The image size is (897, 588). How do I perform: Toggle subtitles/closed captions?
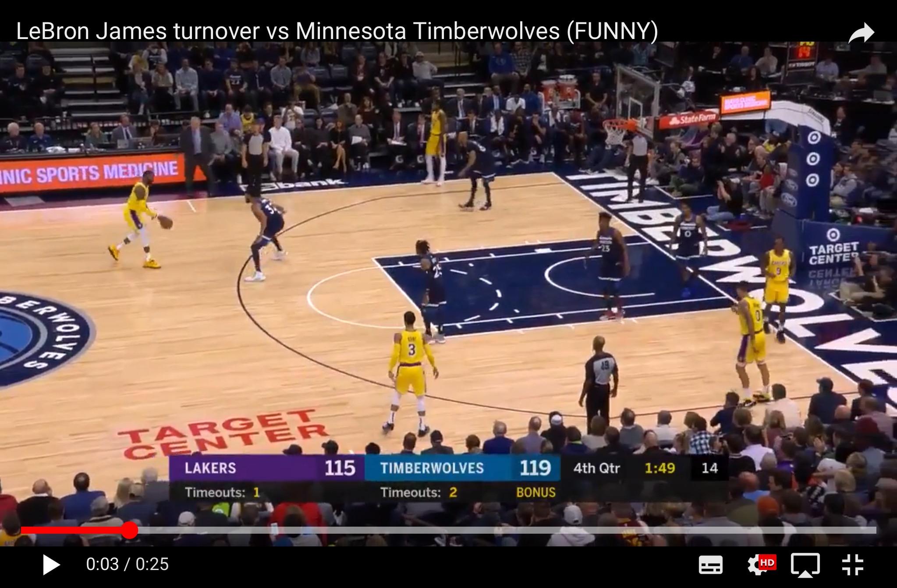[711, 565]
